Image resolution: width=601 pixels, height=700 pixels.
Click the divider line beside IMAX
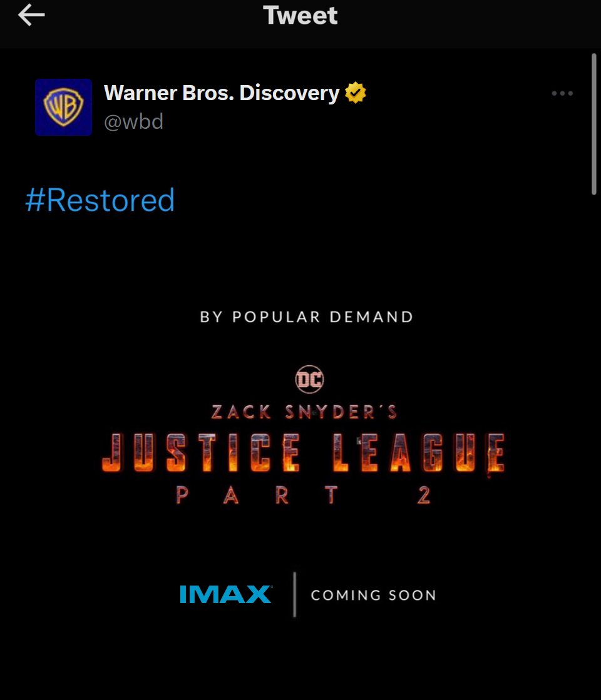294,594
